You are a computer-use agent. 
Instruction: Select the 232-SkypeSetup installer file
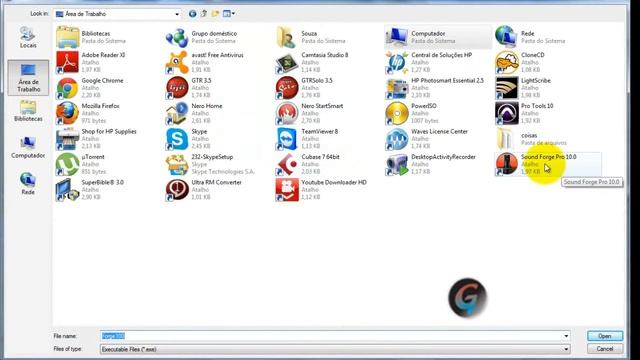click(x=210, y=164)
